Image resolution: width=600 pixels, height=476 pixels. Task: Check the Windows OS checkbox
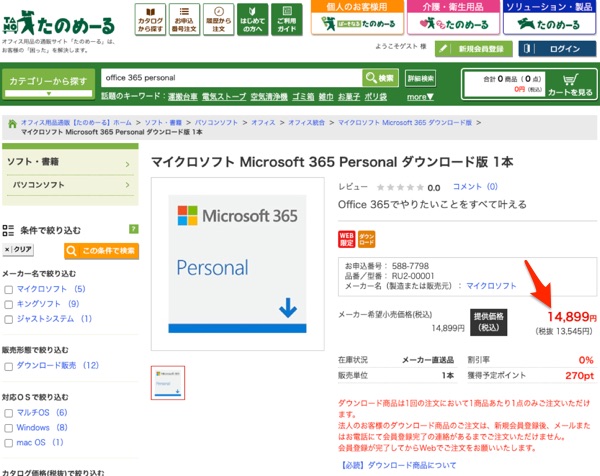(x=8, y=428)
